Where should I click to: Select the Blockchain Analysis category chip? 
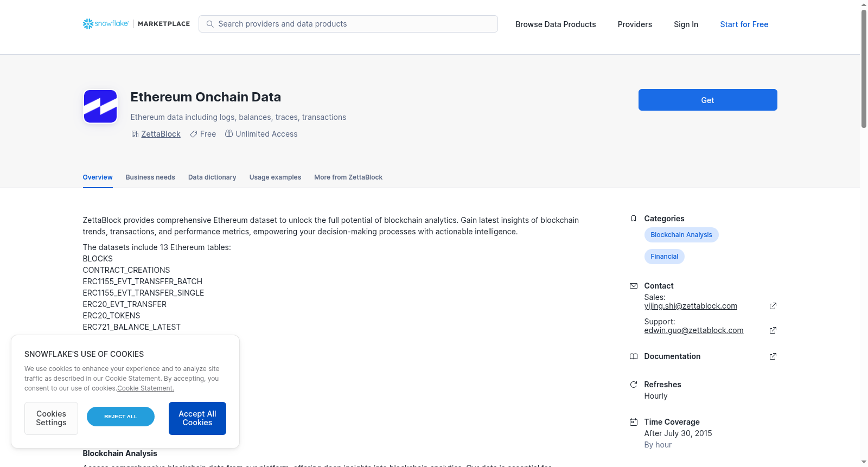click(x=681, y=235)
